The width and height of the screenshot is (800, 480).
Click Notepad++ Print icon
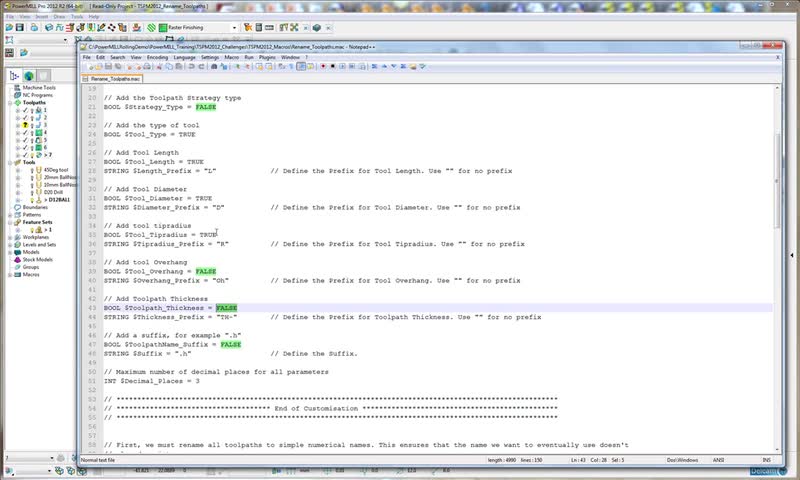point(147,66)
